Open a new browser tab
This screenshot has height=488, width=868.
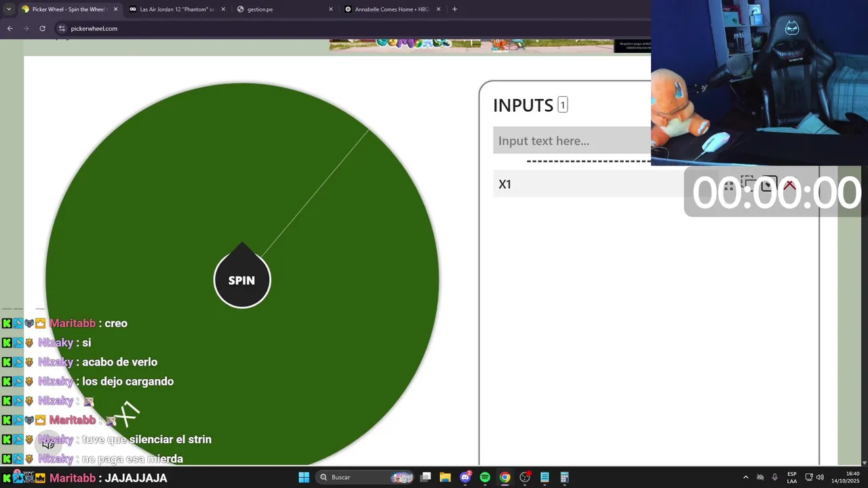pos(454,9)
